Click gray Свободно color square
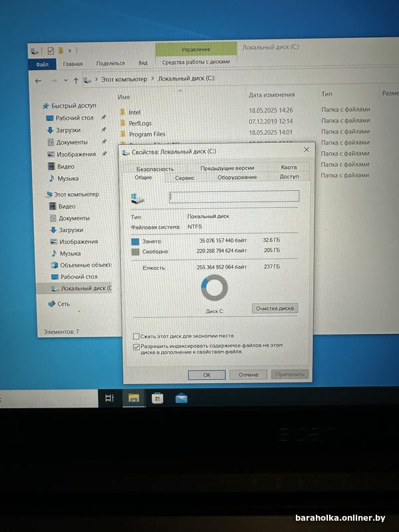The height and width of the screenshot is (532, 399). click(x=136, y=252)
